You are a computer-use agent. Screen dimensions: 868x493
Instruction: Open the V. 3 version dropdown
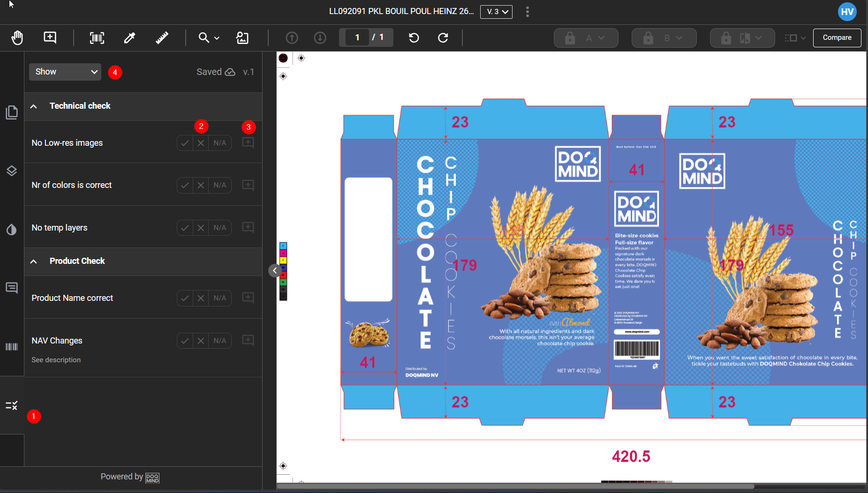[x=496, y=12]
